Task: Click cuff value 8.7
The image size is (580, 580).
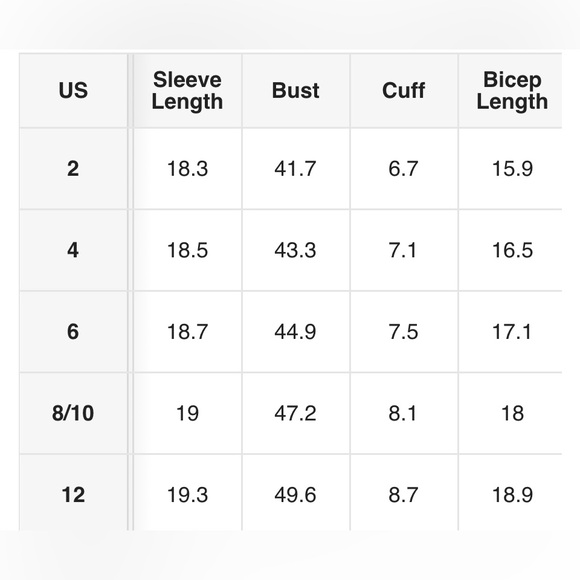Action: pyautogui.click(x=403, y=495)
